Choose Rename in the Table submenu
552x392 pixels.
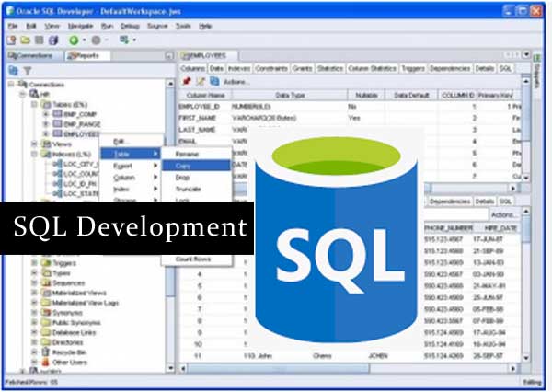197,154
